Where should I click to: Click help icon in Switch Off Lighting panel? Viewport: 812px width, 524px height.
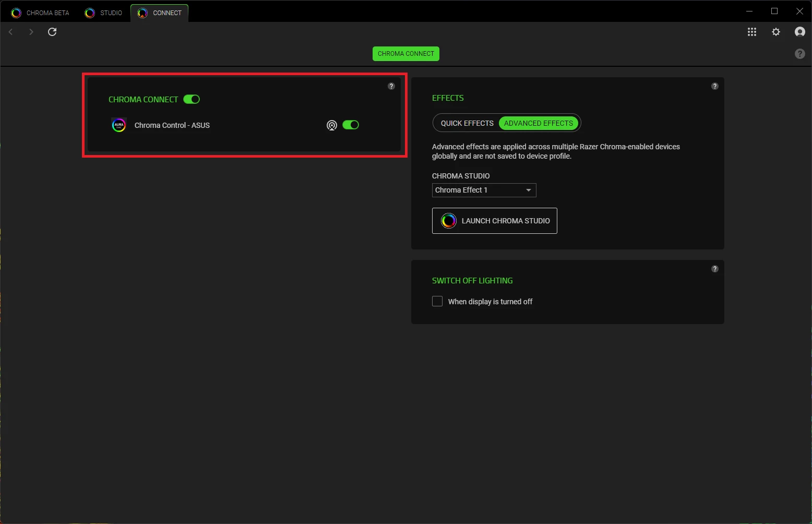pos(715,269)
